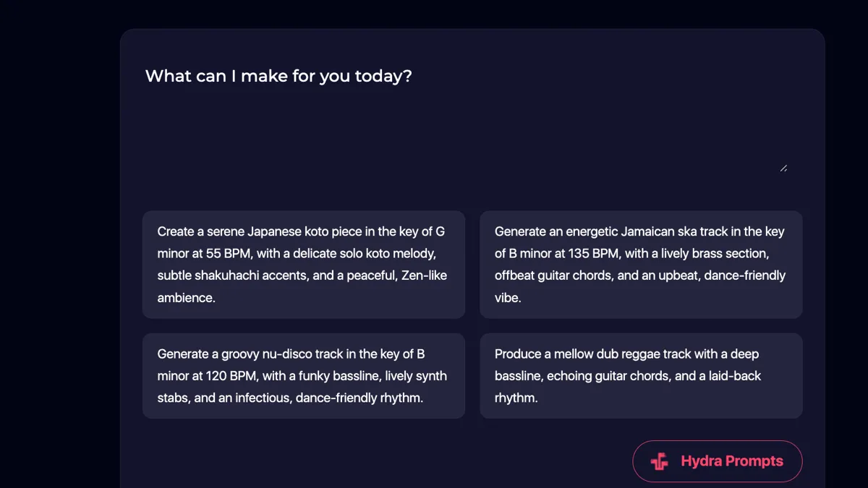Use the mellow dub reggae prompt
868x488 pixels.
[x=641, y=376]
